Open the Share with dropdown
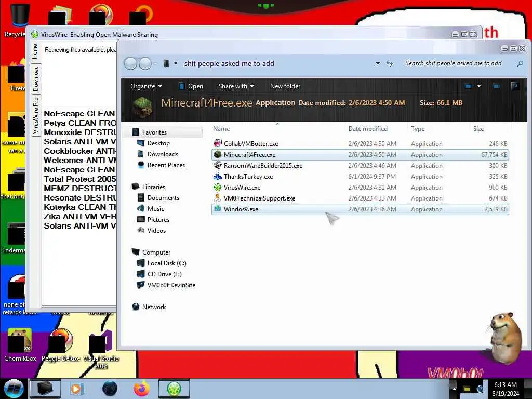532x399 pixels. (236, 86)
